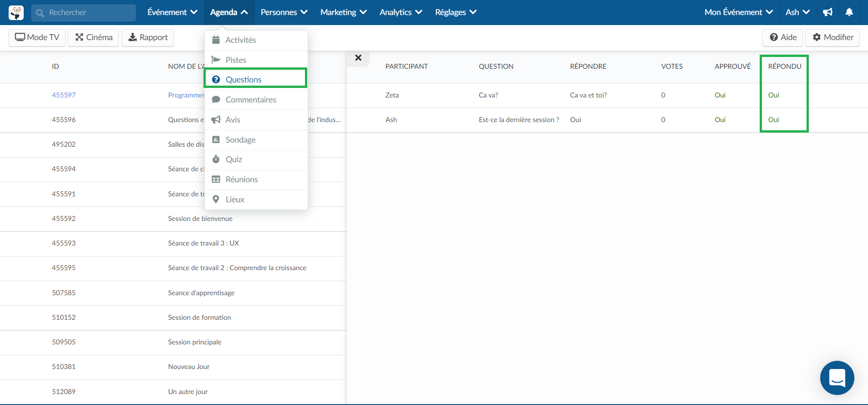Click the speech bubble icon beside Commentaires
Viewport: 868px width, 405px height.
pyautogui.click(x=216, y=99)
